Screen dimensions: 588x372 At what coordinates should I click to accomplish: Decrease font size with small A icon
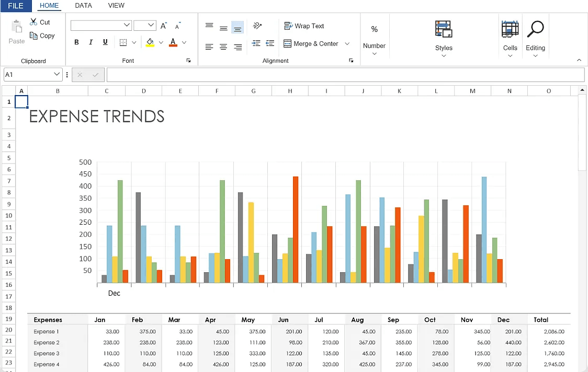pyautogui.click(x=178, y=26)
